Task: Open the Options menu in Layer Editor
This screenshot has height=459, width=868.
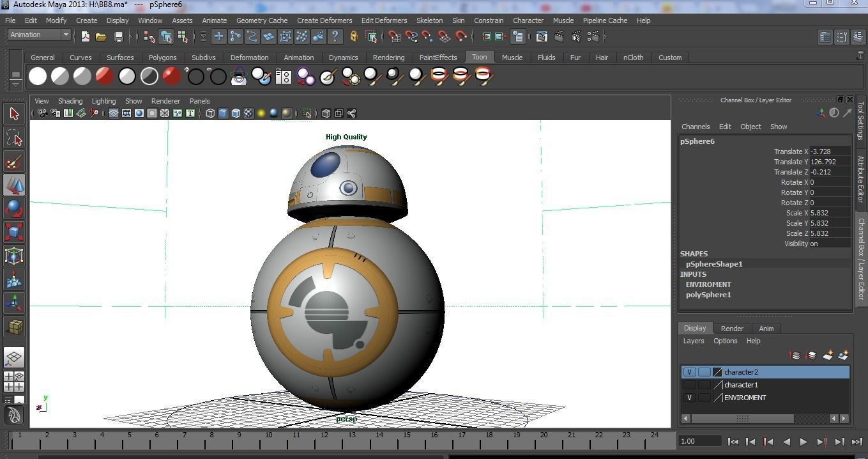Action: coord(725,341)
